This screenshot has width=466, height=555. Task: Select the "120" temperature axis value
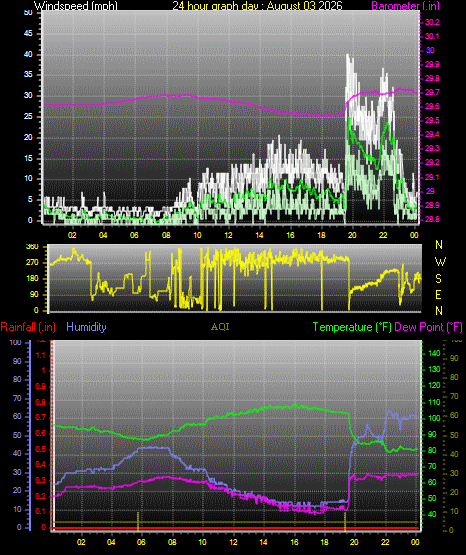point(434,385)
